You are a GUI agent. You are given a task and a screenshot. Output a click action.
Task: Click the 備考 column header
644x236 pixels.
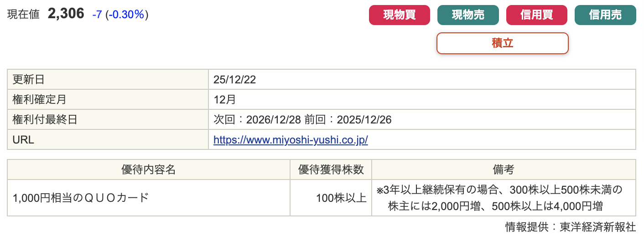tap(503, 170)
